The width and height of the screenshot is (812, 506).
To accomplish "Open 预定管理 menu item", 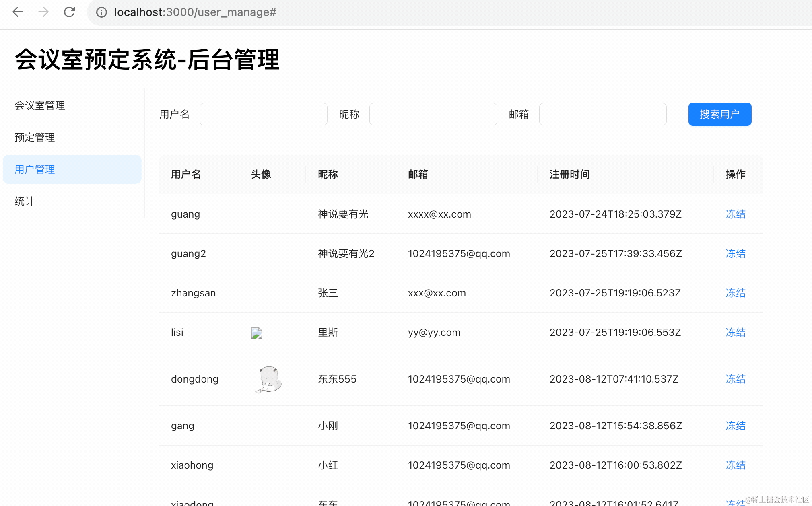I will (35, 137).
